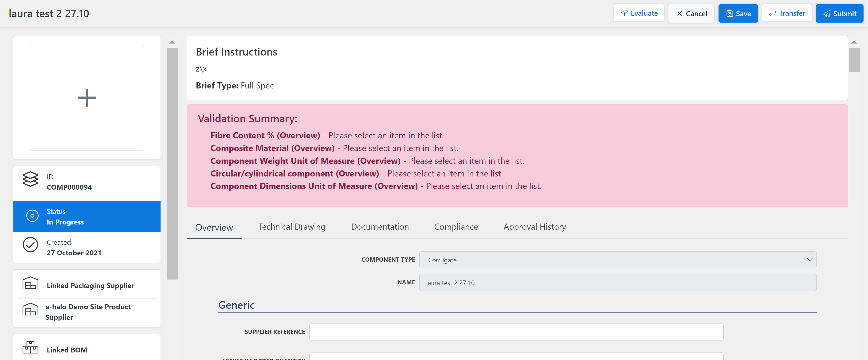The height and width of the screenshot is (360, 868).
Task: Click the Cancel button
Action: pos(691,13)
